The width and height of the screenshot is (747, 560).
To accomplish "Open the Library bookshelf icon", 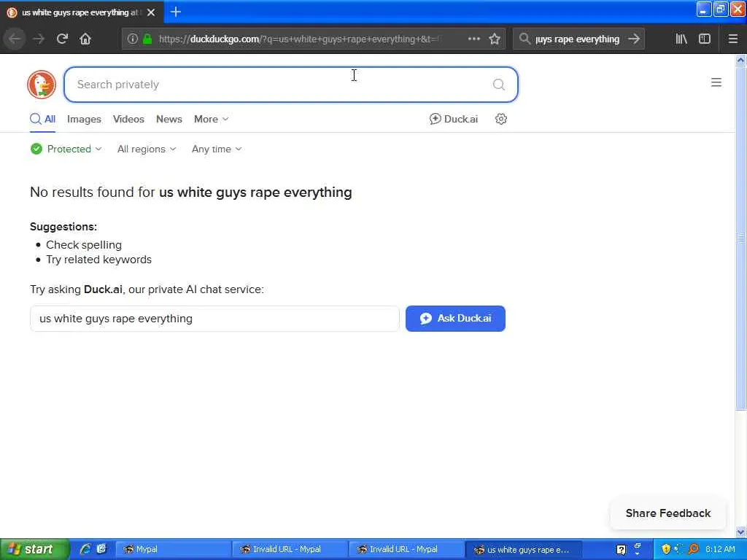I will 681,39.
